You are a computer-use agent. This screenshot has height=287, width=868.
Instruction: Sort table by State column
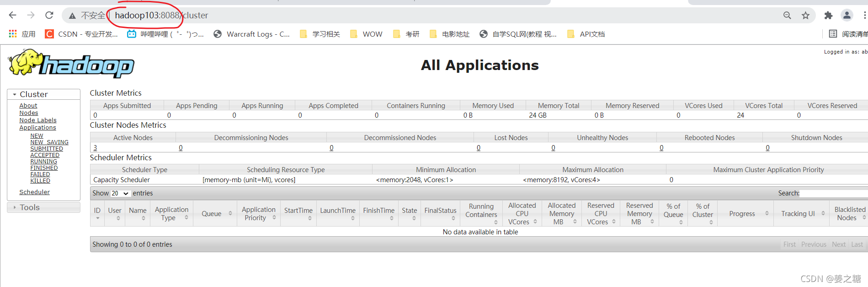coord(410,213)
